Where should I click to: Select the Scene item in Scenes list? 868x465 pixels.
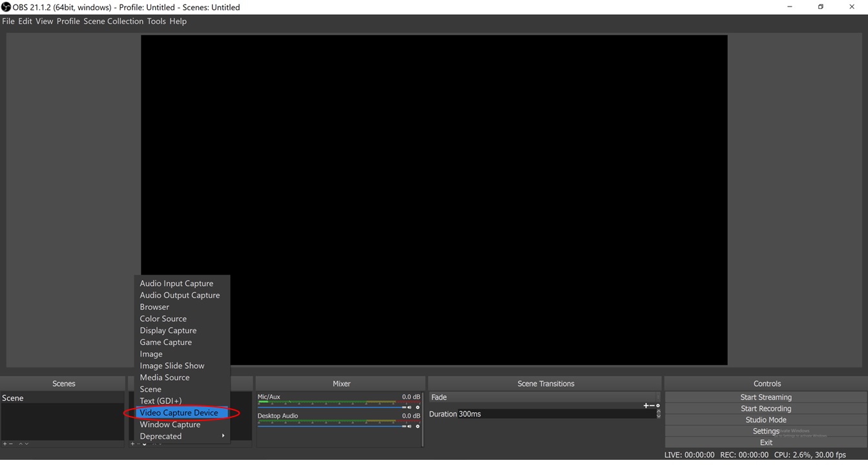click(62, 398)
